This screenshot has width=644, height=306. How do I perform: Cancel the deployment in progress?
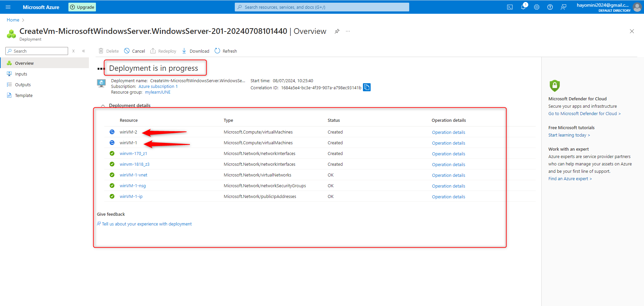(x=135, y=51)
